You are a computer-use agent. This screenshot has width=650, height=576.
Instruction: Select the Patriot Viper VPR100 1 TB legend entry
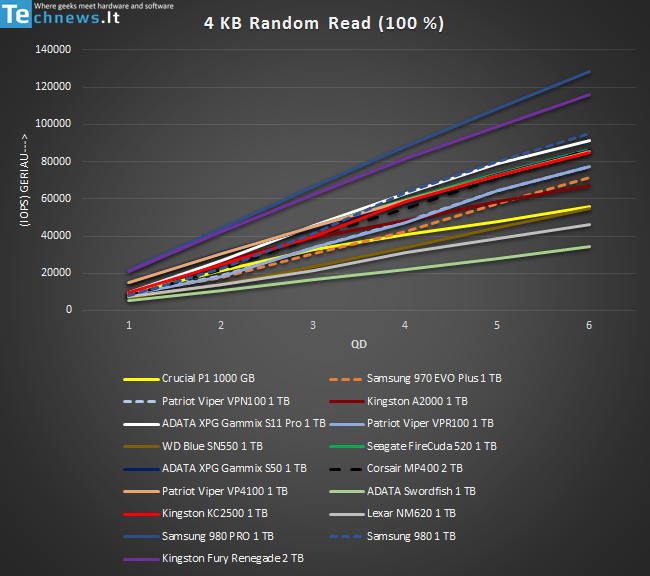(x=411, y=423)
